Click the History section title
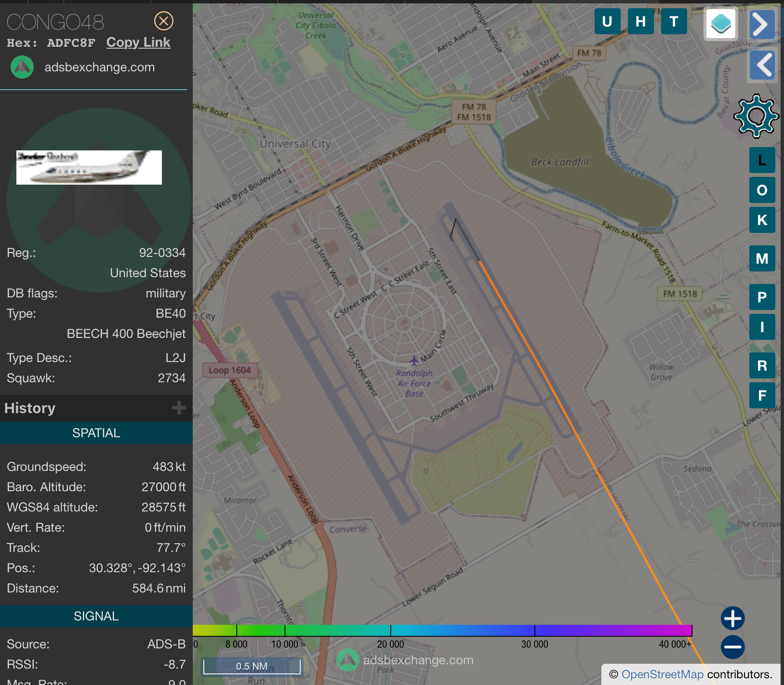The width and height of the screenshot is (784, 685). coord(30,408)
